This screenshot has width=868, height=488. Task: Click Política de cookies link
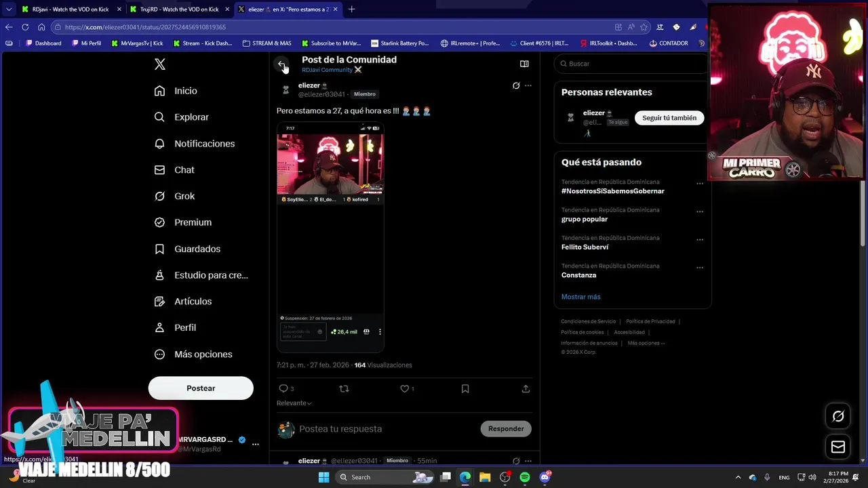pos(582,332)
